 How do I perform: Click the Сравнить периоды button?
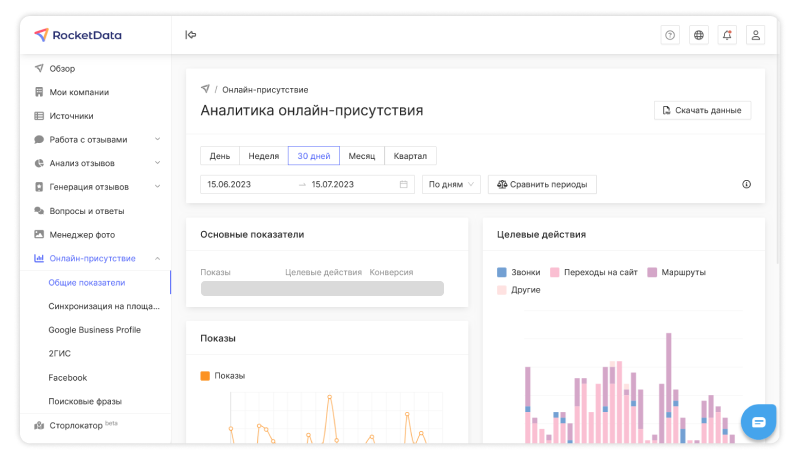click(542, 184)
